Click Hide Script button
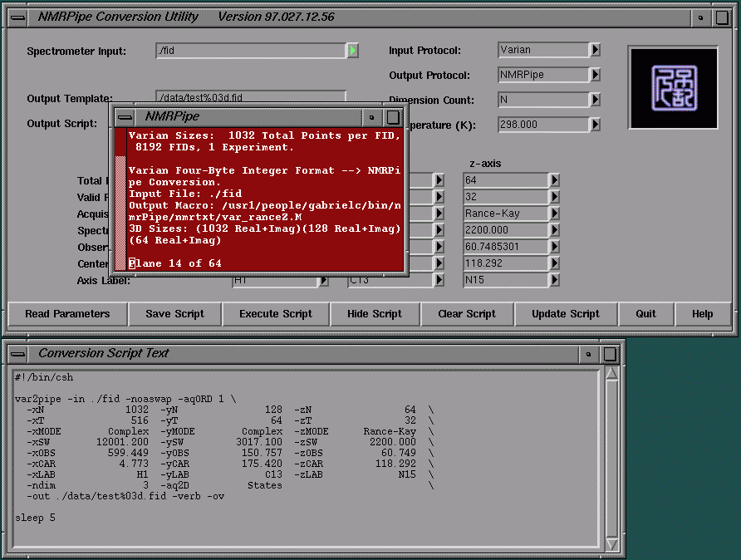Viewport: 741px width, 560px height. (x=375, y=314)
